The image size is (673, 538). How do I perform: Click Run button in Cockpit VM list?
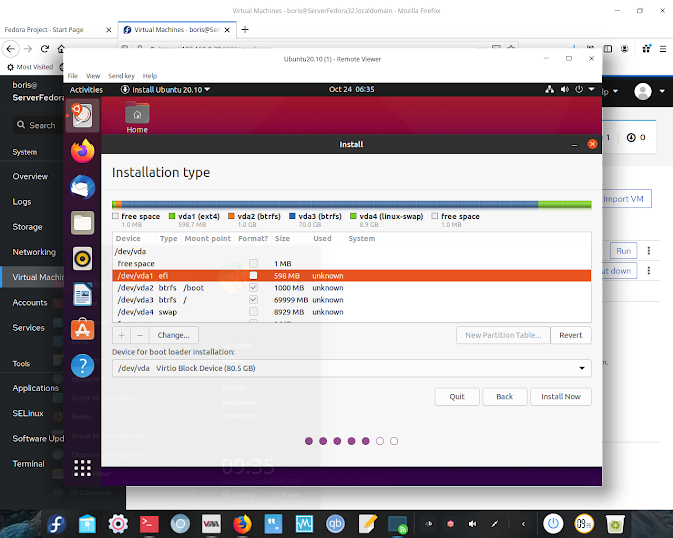[x=623, y=251]
